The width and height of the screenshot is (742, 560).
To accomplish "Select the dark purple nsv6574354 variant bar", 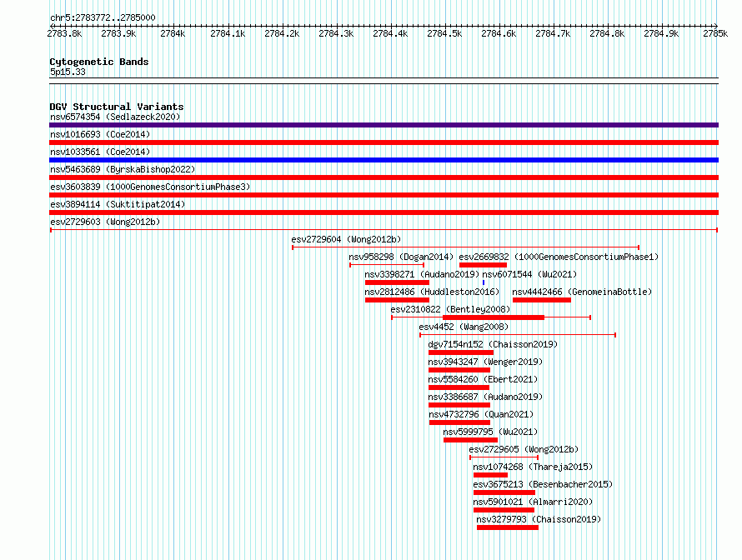I will pos(384,125).
